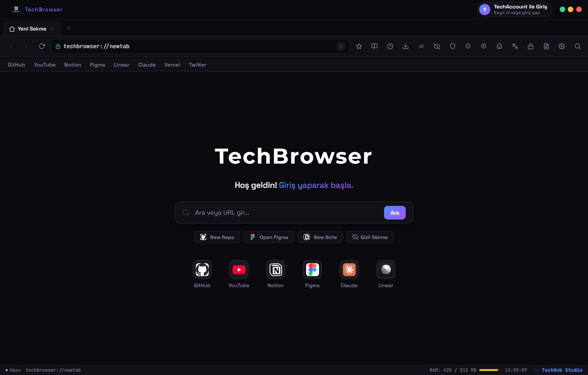Click the Hazır status indicator
588x375 pixels.
[13, 370]
